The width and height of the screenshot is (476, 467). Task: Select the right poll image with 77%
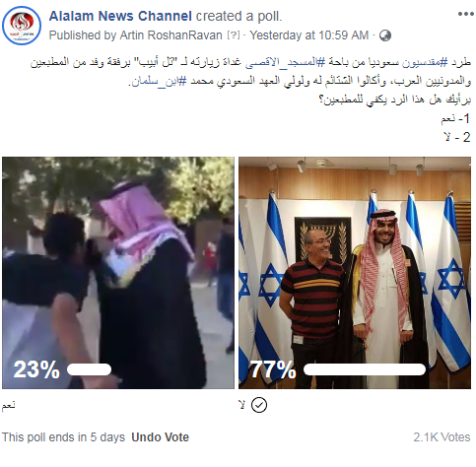(355, 273)
